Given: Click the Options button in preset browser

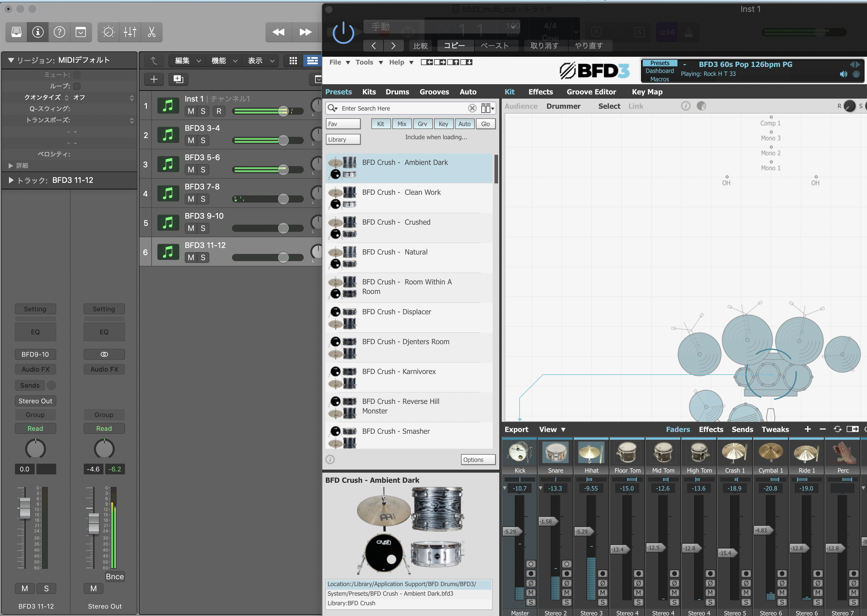Looking at the screenshot, I should point(478,459).
